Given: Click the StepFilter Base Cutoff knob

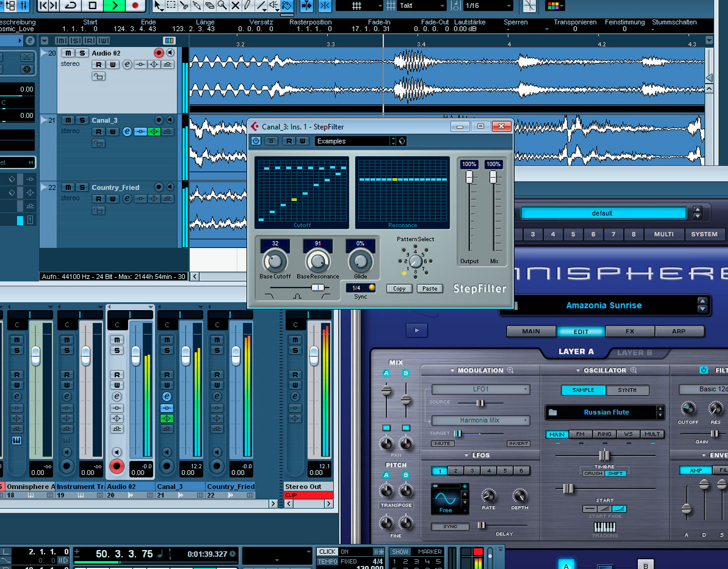Looking at the screenshot, I should (x=275, y=261).
